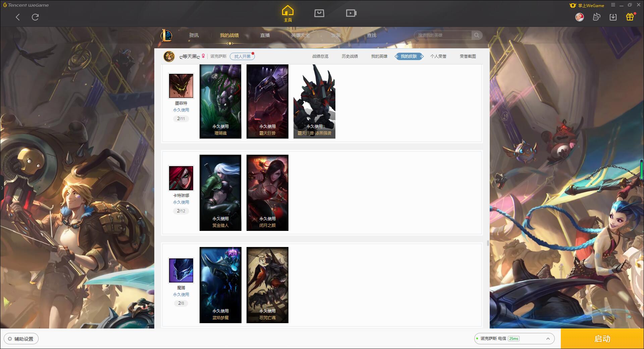Click the 2/8 skin count badge

[x=181, y=303]
